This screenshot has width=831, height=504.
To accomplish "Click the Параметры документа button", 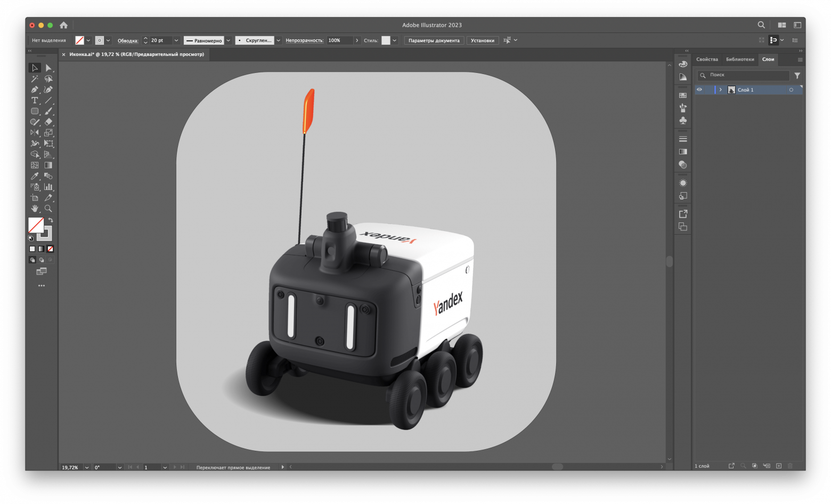I will point(434,40).
